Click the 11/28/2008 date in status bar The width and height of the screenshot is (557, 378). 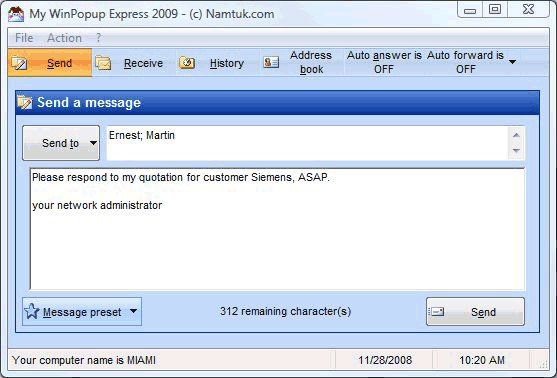coord(385,360)
